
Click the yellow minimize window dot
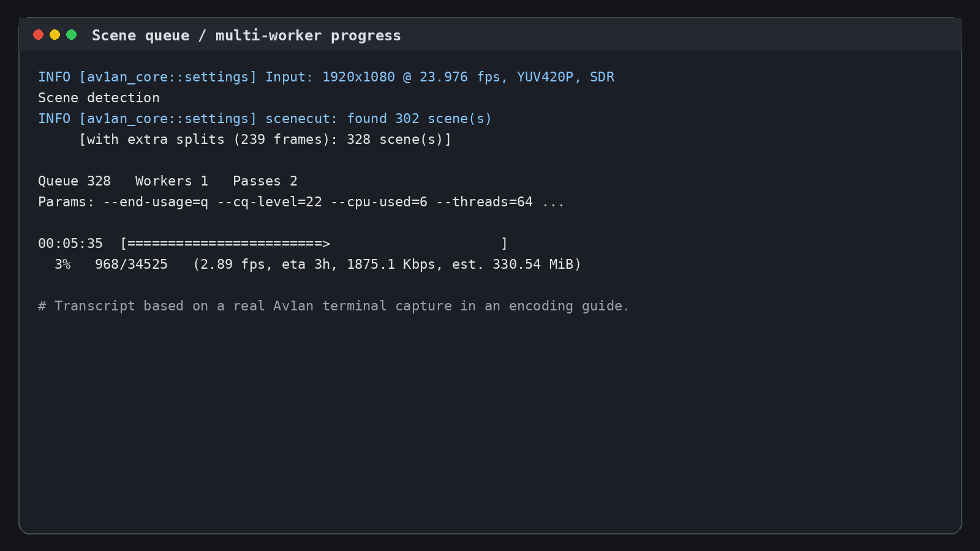point(55,35)
